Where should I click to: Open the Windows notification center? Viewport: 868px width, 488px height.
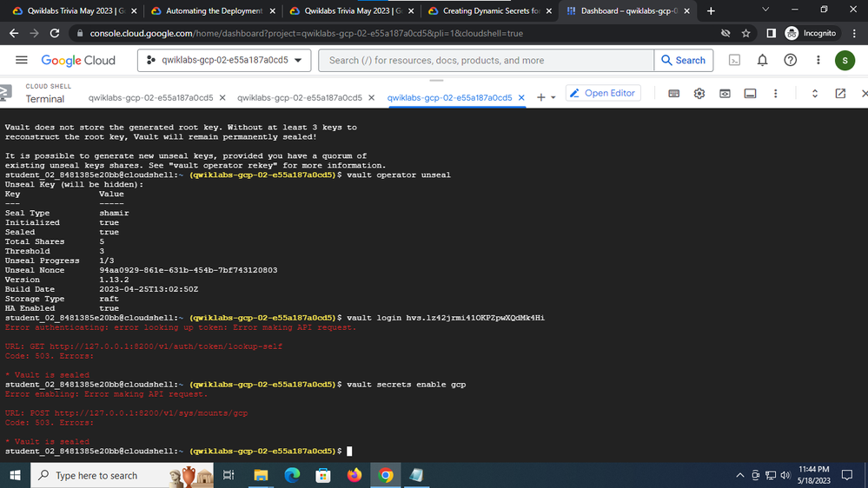(x=847, y=475)
